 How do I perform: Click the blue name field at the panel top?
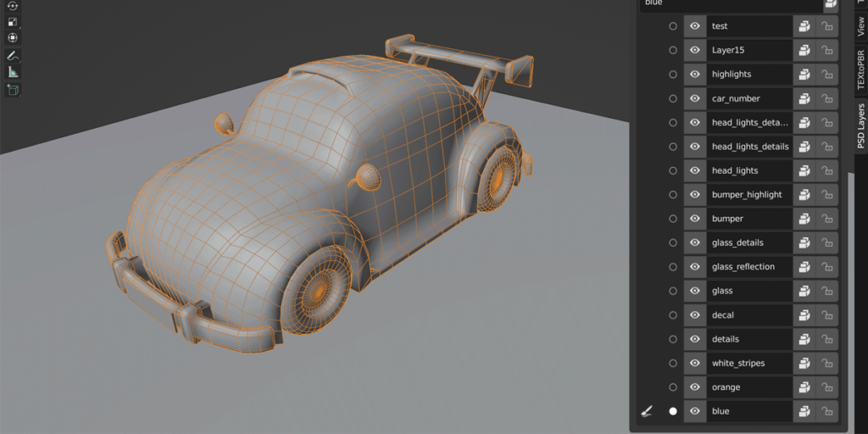(731, 3)
